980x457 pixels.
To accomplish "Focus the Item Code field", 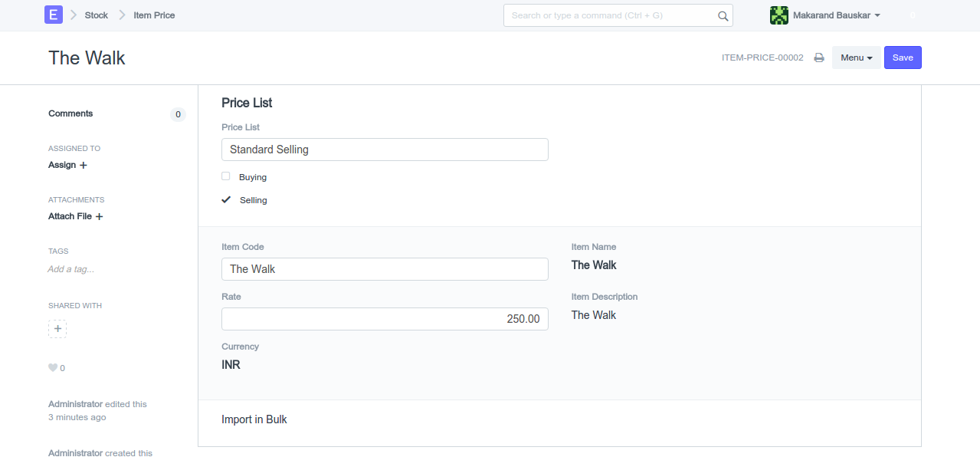I will (x=385, y=269).
